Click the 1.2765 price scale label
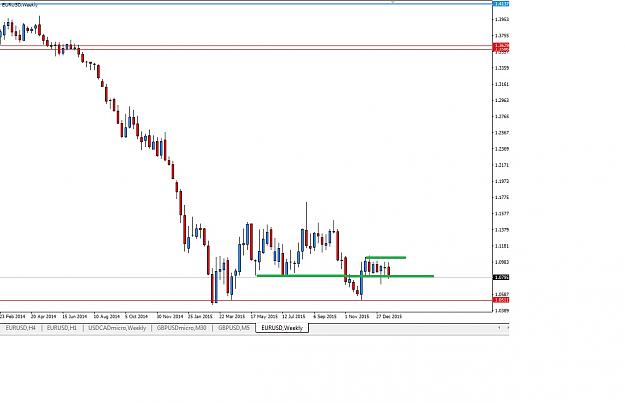The height and width of the screenshot is (403, 625). point(502,116)
